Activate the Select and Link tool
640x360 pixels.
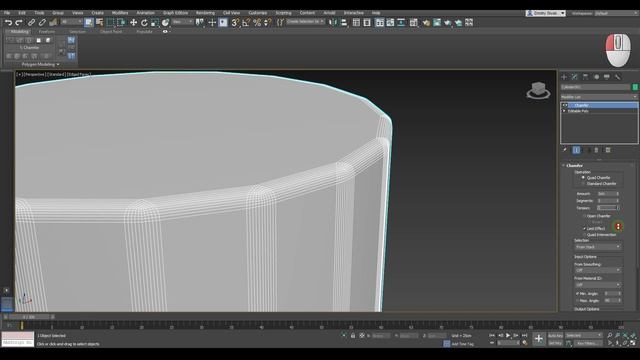pos(31,23)
